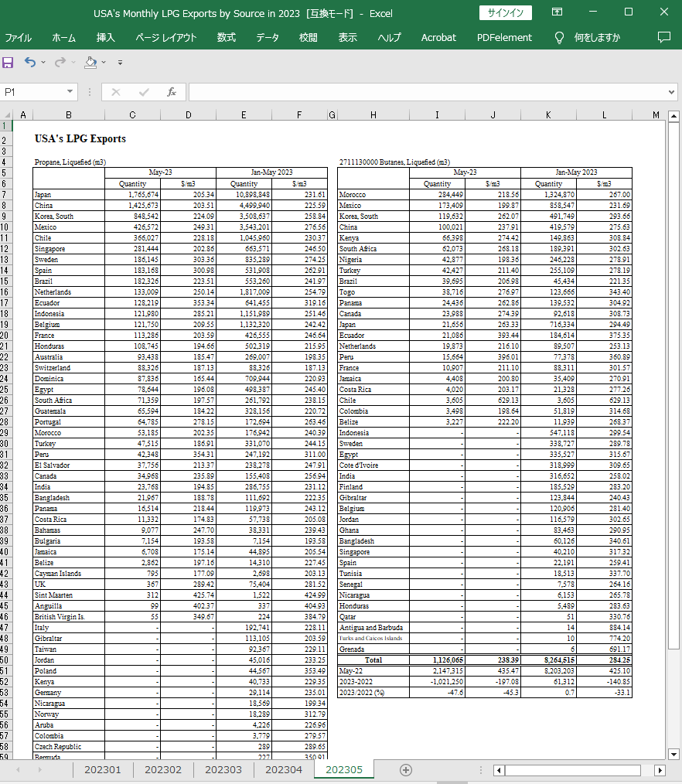
Task: Select the "Morocco" cell in the butanes table
Action: 373,195
